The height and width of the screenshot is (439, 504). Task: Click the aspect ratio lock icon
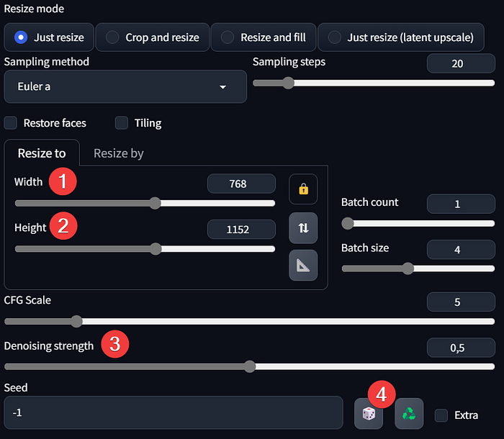[x=303, y=189]
